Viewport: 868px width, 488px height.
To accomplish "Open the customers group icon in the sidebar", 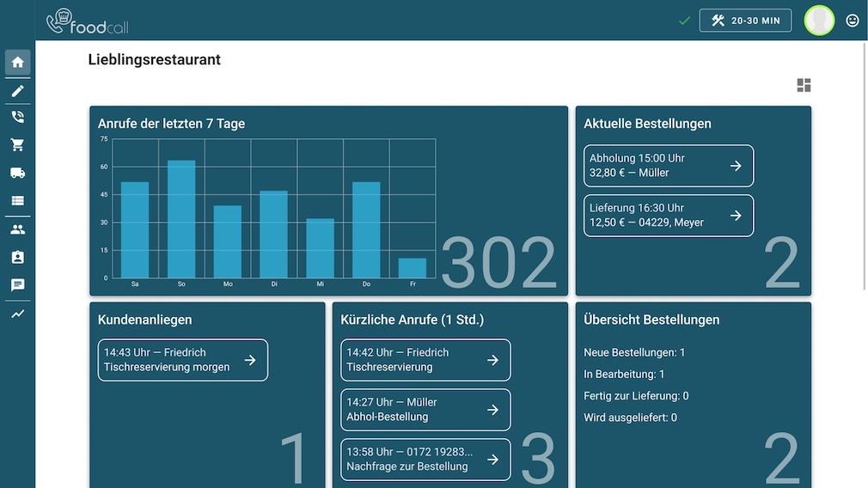I will (17, 229).
